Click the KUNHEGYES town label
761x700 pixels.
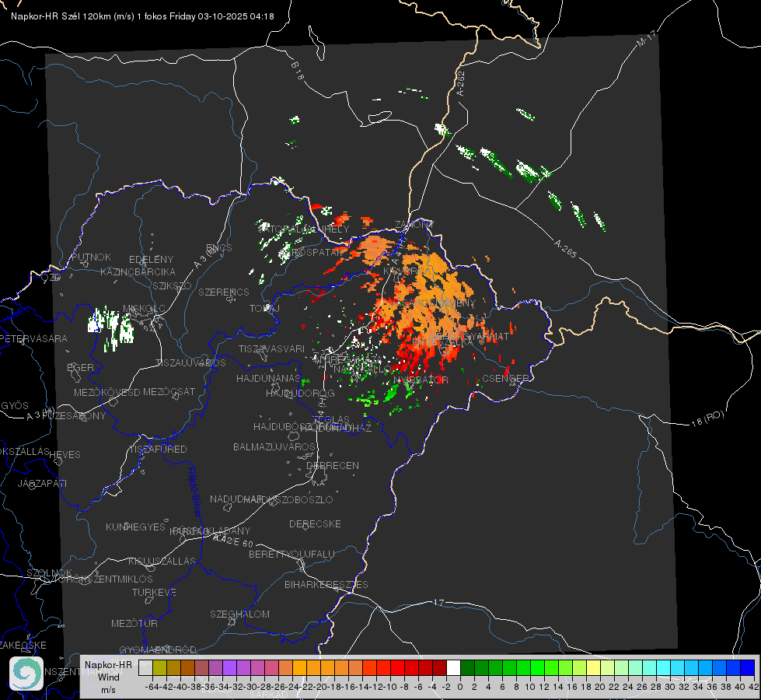pyautogui.click(x=135, y=527)
